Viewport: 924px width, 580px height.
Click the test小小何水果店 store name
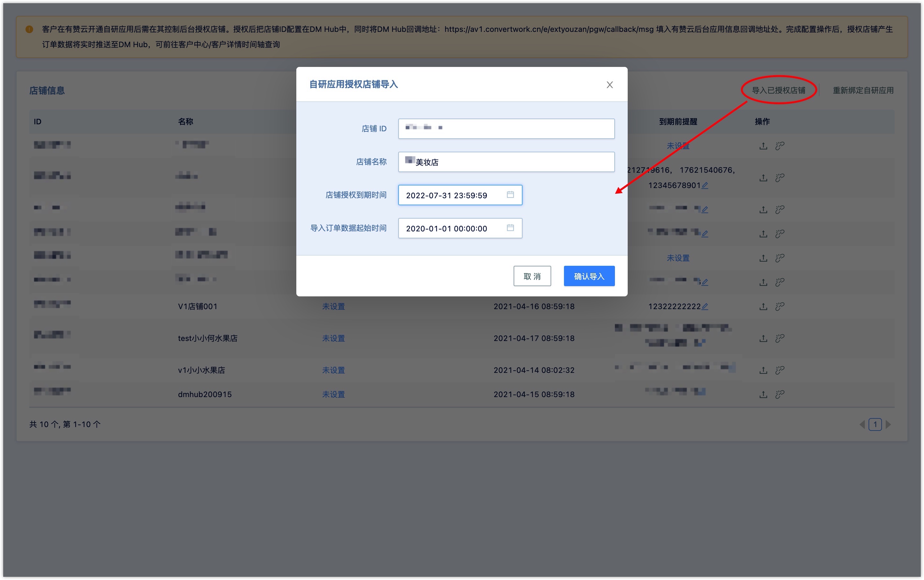207,338
